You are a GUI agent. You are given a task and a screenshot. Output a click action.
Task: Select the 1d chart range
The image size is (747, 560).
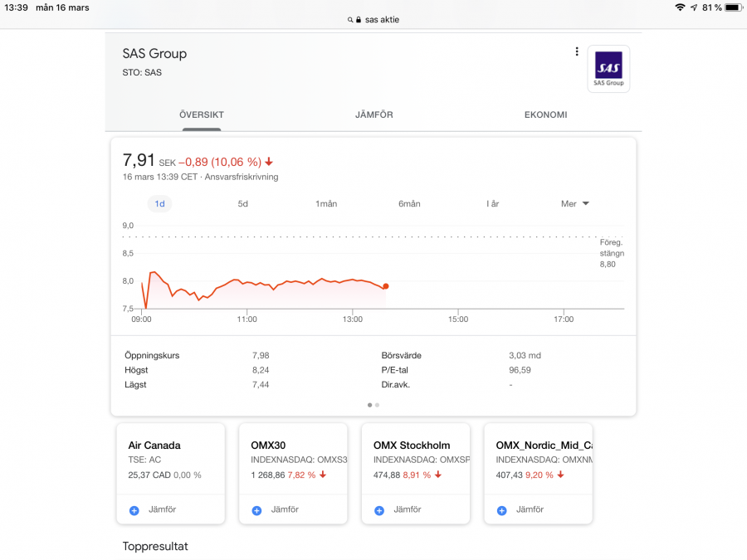point(159,204)
